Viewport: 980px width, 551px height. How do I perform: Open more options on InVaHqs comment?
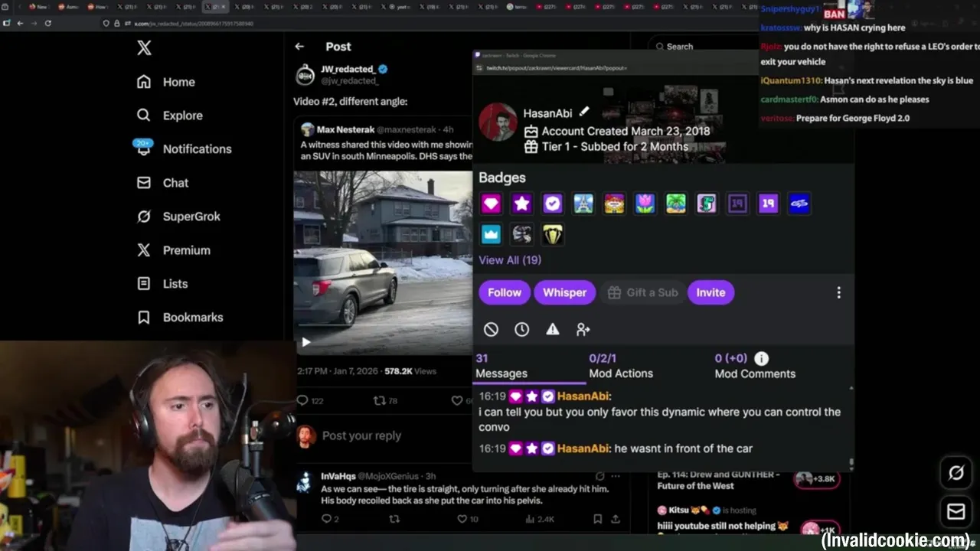click(615, 476)
